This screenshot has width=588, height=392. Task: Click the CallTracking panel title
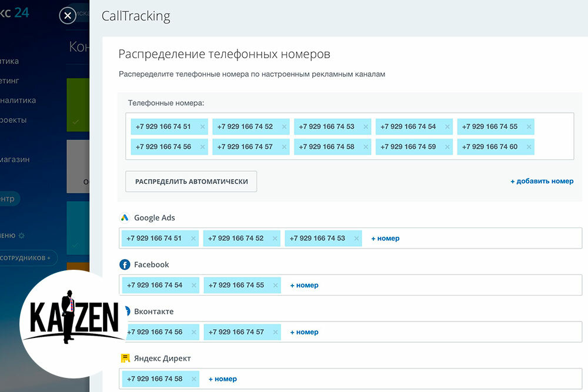click(136, 16)
